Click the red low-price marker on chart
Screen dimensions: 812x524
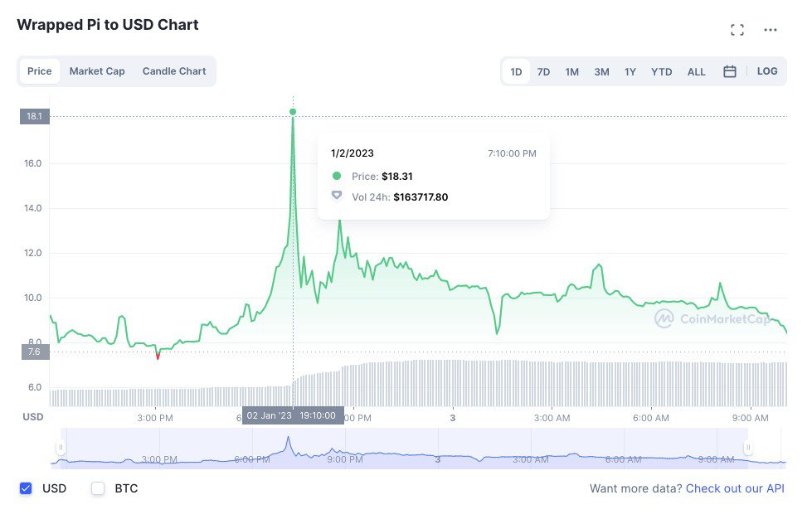click(x=158, y=357)
